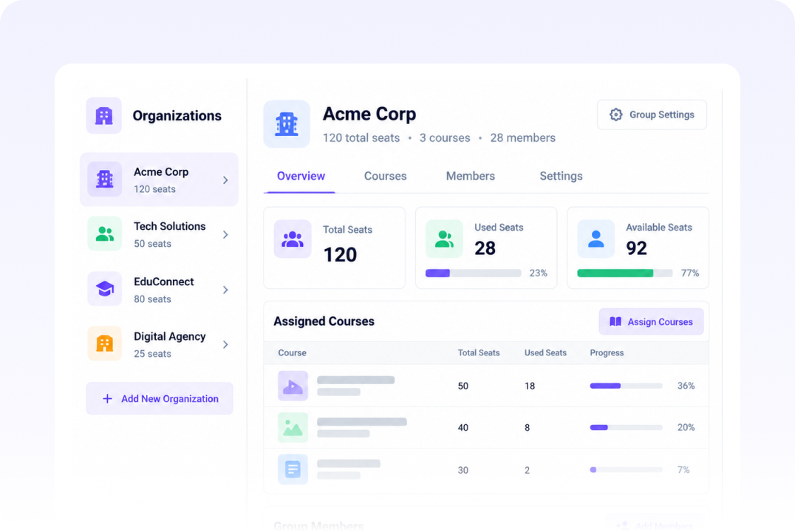
Task: Click the total seats value 30
Action: (463, 470)
